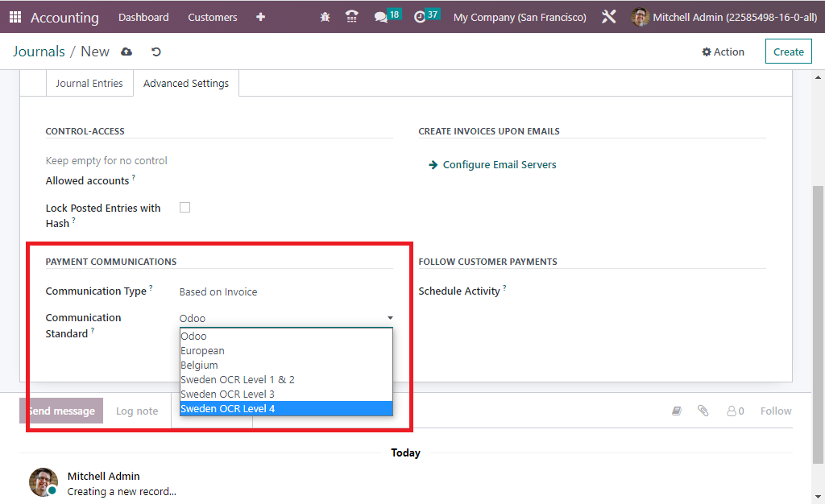Select the Advanced Settings tab
Screen dimensions: 825x504
(x=186, y=83)
